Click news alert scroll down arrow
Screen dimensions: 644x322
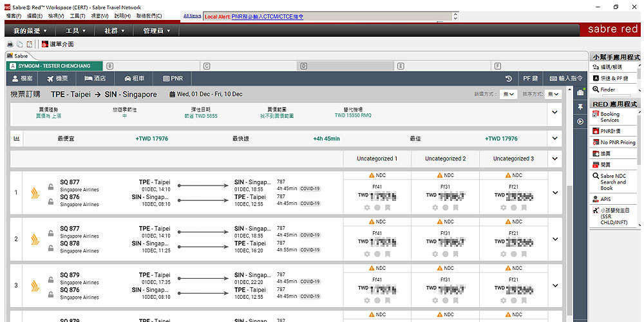point(455,19)
